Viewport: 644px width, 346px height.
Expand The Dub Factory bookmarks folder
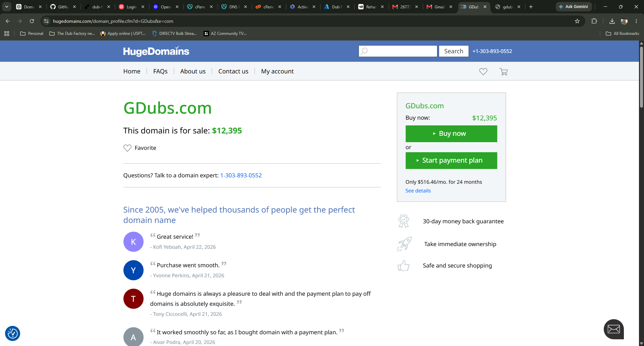[x=72, y=34]
